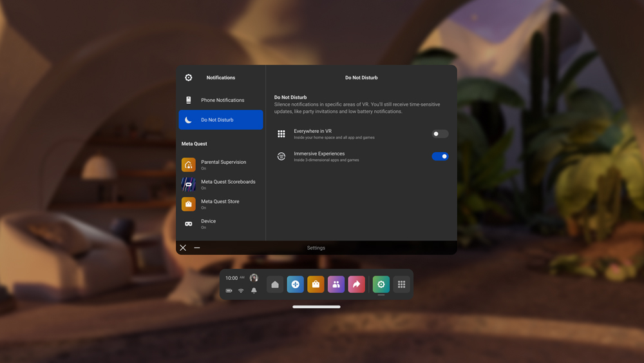
Task: Open the Store shopping bag in the dock
Action: point(316,284)
